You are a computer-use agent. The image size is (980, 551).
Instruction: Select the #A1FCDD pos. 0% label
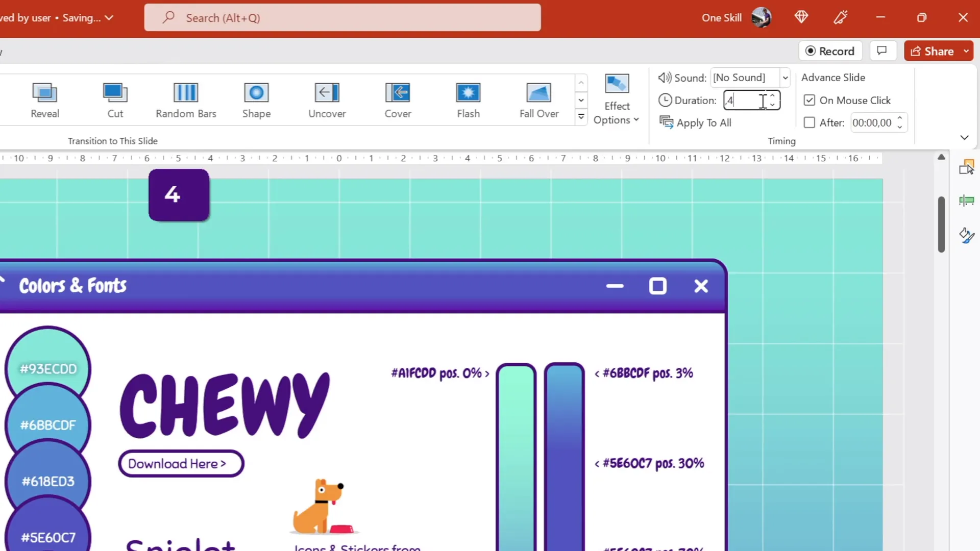click(x=440, y=373)
